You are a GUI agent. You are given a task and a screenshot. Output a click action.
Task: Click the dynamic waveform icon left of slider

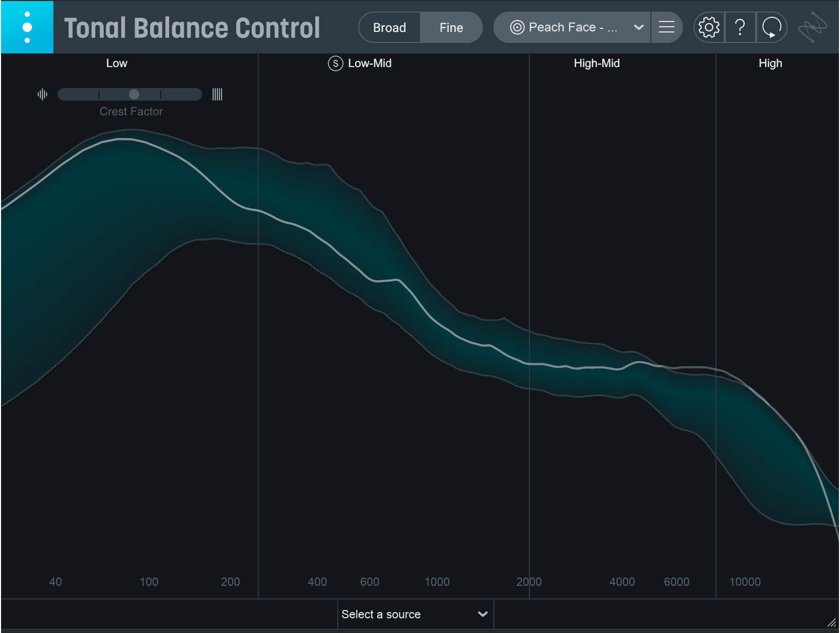42,94
